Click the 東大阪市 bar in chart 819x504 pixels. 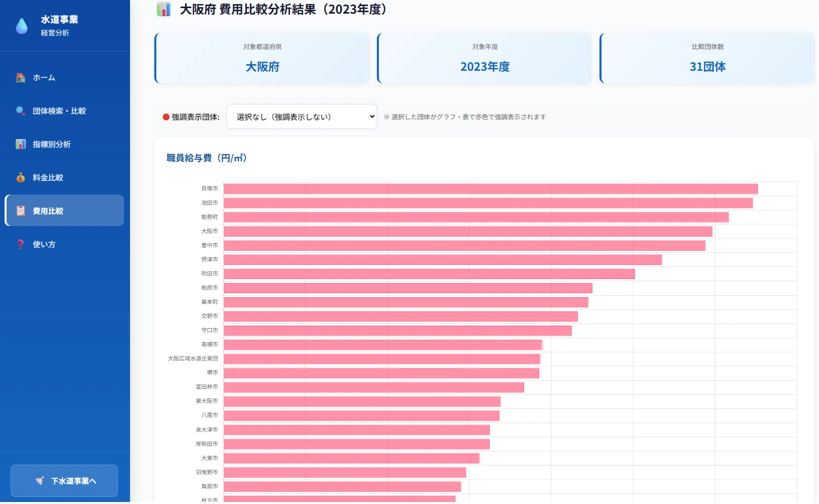click(x=362, y=401)
